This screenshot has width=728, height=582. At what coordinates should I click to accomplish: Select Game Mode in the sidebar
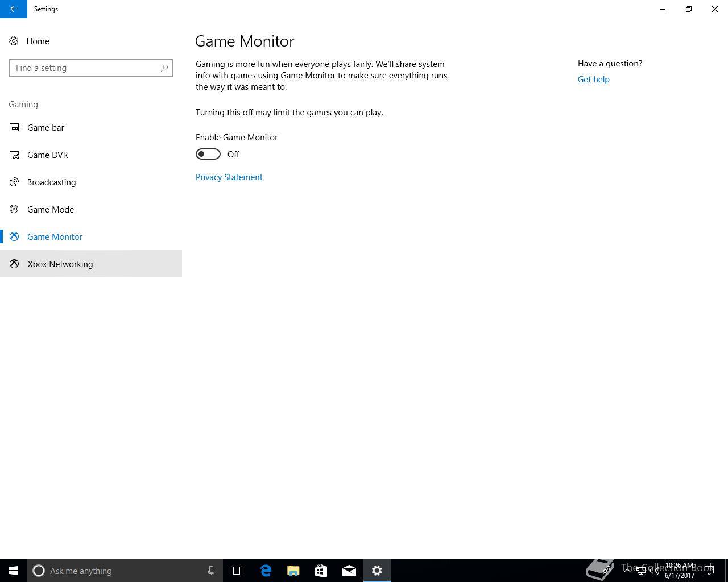point(91,209)
